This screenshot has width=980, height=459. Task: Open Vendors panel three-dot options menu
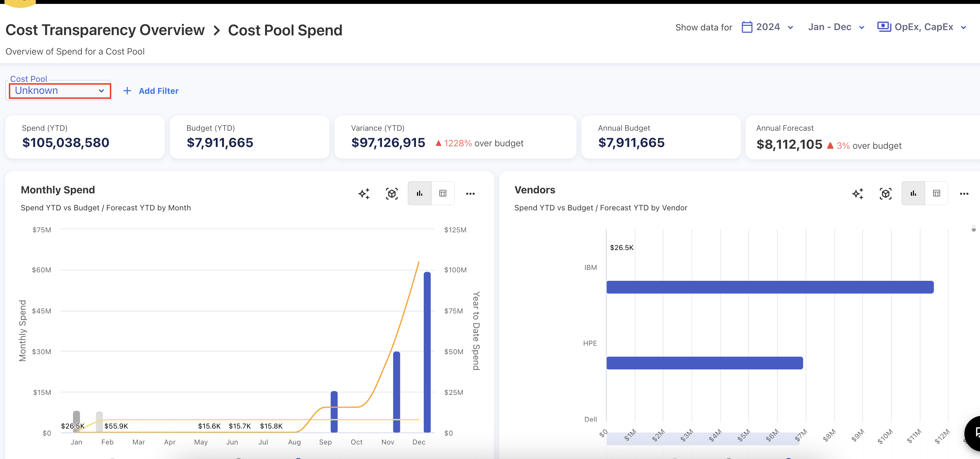pyautogui.click(x=964, y=194)
